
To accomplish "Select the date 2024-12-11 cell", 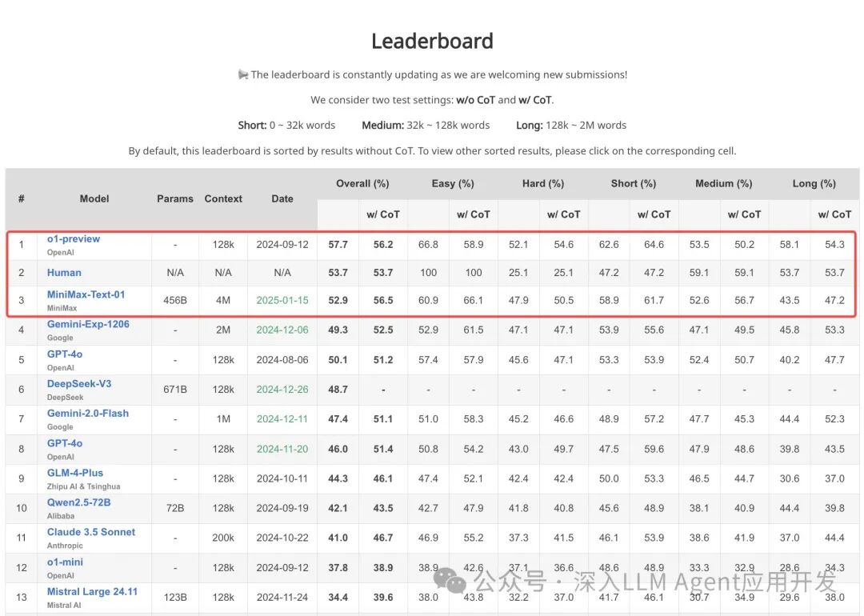I will point(282,419).
